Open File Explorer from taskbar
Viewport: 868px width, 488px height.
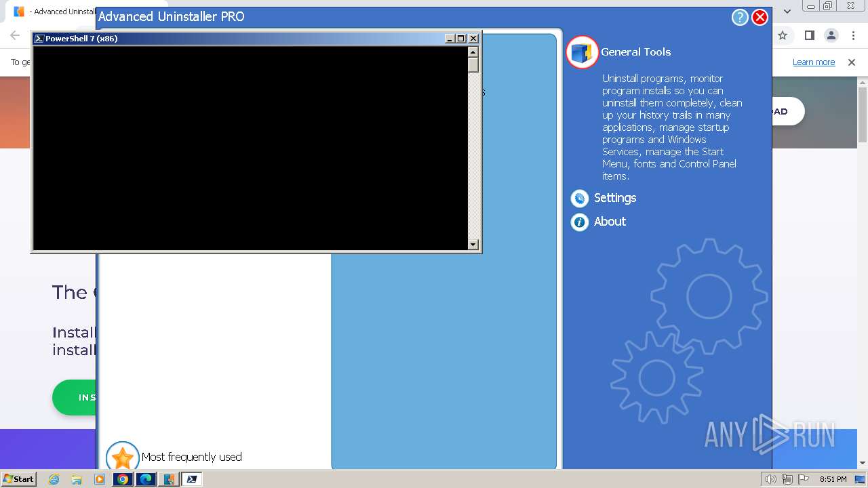(x=77, y=479)
